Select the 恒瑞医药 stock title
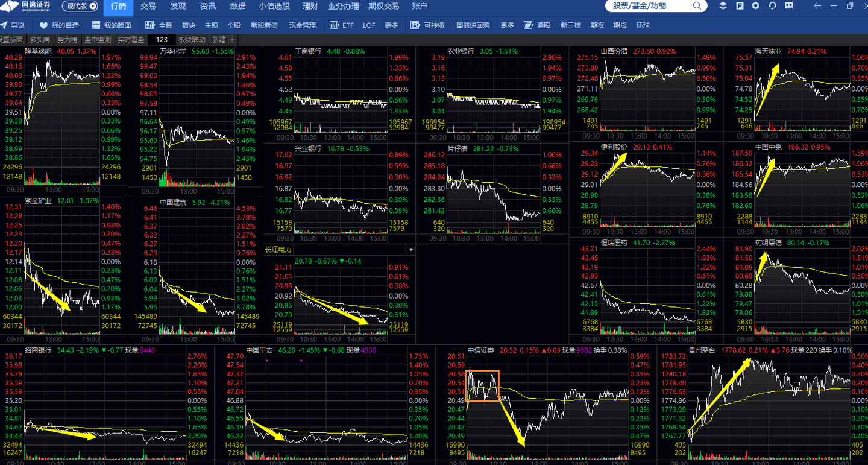 (x=614, y=243)
